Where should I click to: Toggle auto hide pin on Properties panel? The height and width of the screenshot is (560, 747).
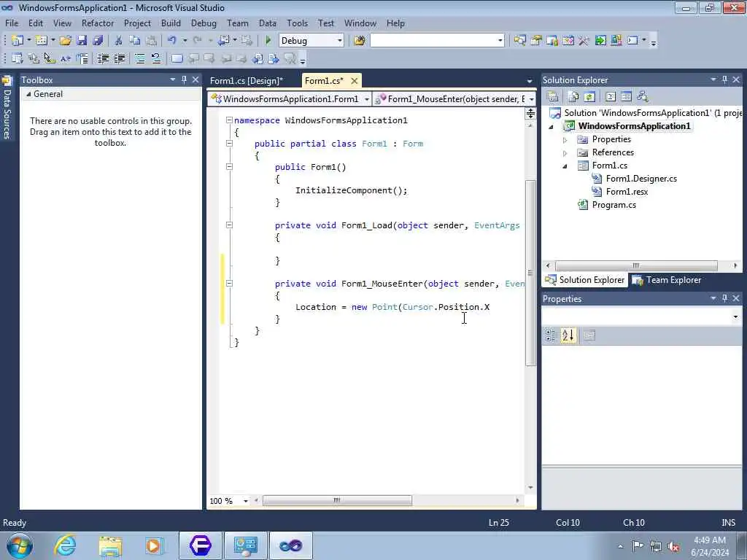(x=724, y=298)
